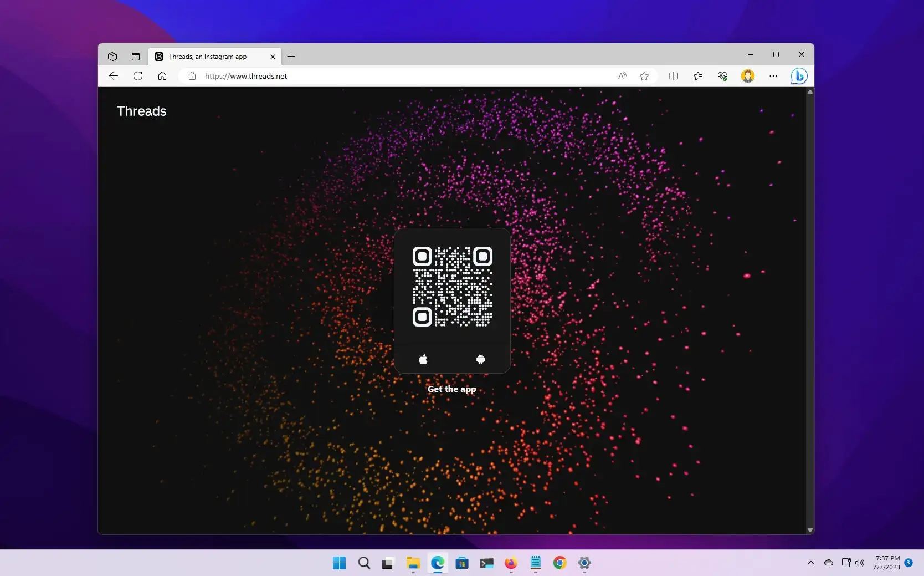The width and height of the screenshot is (924, 576).
Task: Open a new browser tab
Action: coord(291,57)
